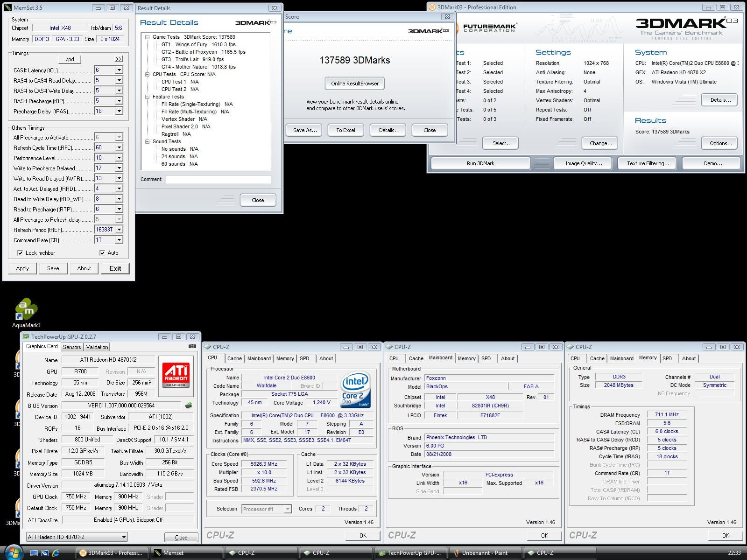Close the Result Details dialog with Close
Screen dimensions: 747x560
coord(258,200)
